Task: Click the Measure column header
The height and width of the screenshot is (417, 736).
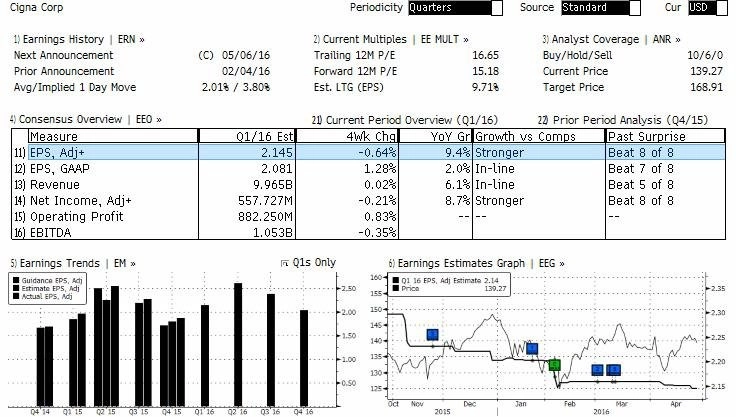Action: tap(113, 136)
